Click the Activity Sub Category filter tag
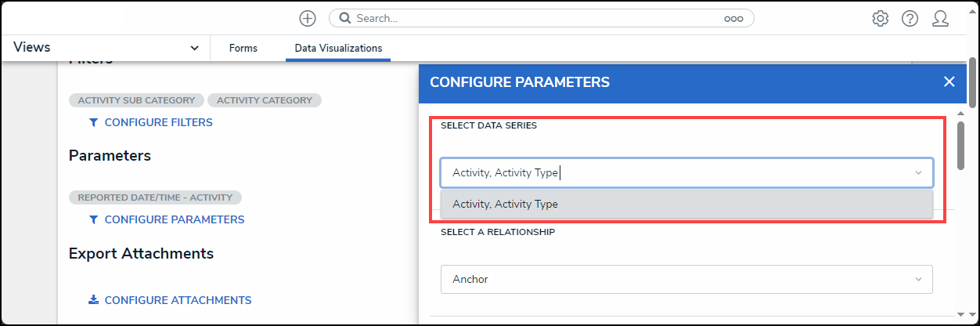Image resolution: width=980 pixels, height=326 pixels. [136, 100]
